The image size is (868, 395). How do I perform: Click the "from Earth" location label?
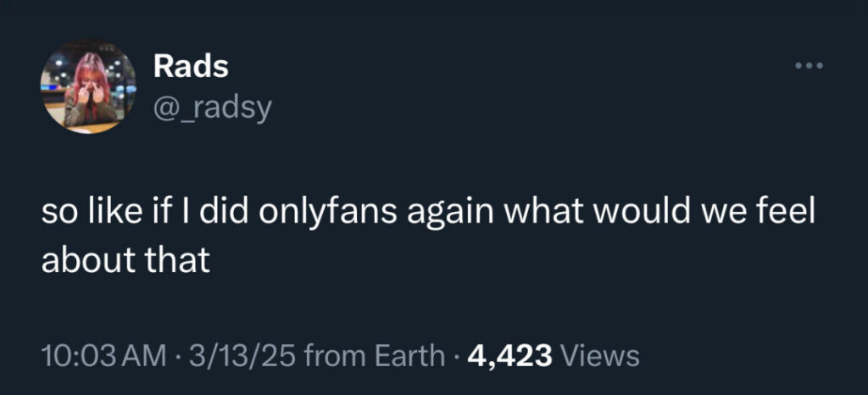[x=373, y=355]
